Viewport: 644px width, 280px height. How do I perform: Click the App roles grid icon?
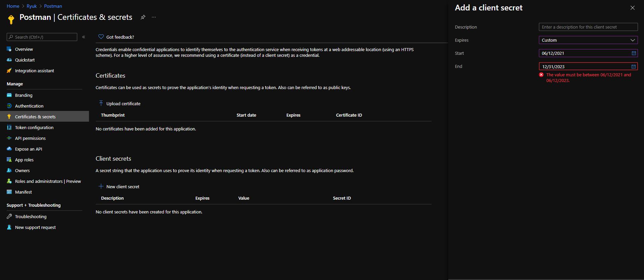point(9,160)
